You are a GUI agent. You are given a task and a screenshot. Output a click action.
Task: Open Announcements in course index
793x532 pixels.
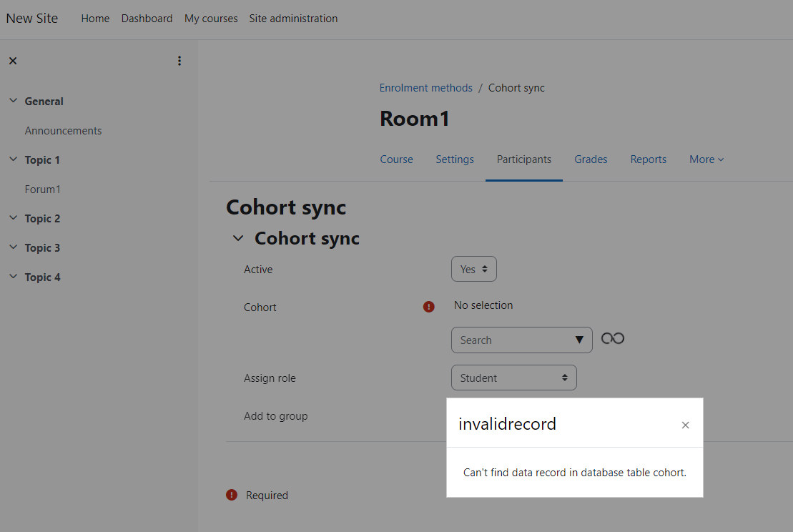tap(63, 130)
